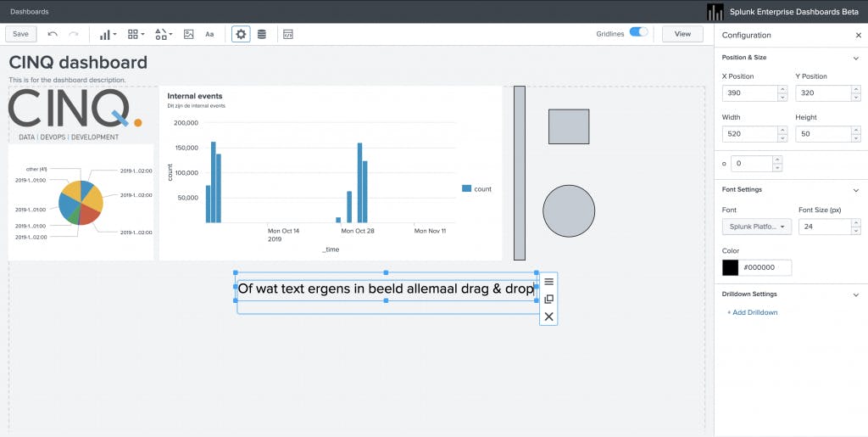This screenshot has height=437, width=868.
Task: Save the dashboard
Action: coord(20,34)
